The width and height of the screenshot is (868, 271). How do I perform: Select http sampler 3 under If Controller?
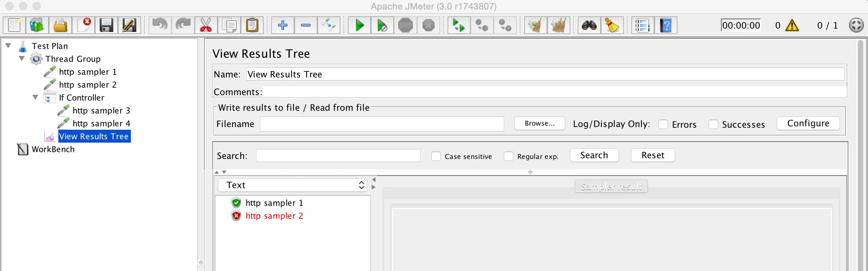point(101,110)
